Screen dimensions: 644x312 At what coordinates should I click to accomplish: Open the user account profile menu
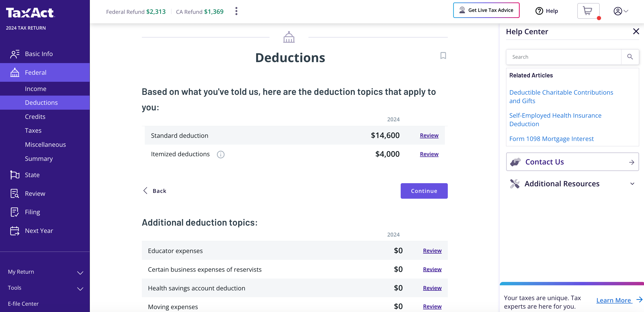coord(620,11)
